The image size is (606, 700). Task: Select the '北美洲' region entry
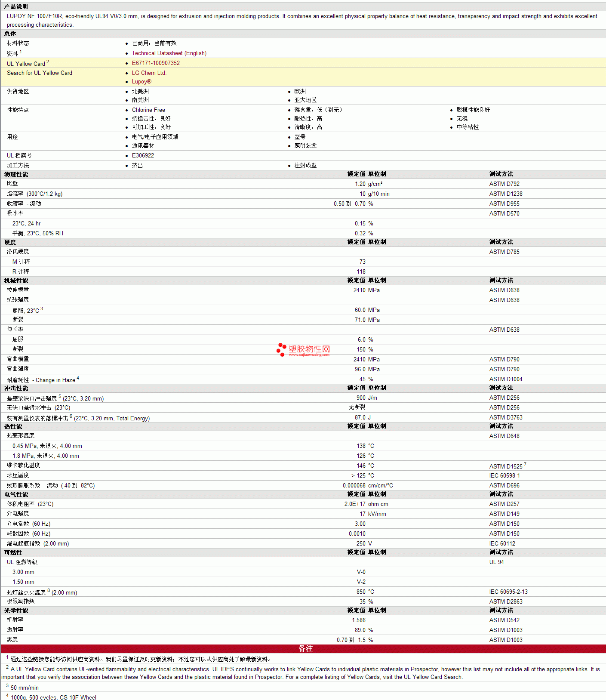[x=140, y=92]
